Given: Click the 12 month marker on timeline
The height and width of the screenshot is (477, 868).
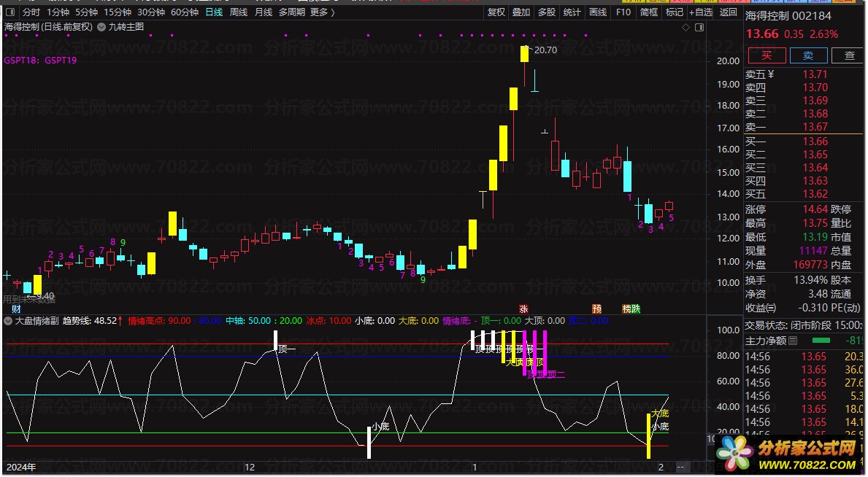Looking at the screenshot, I should 250,467.
